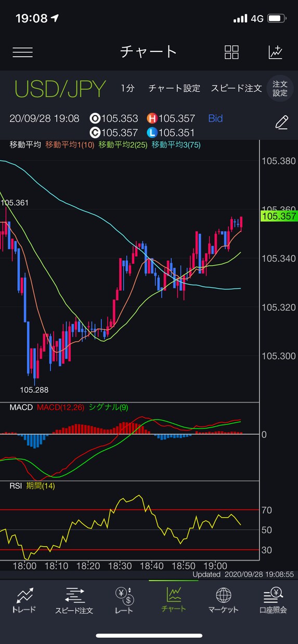298x644 pixels.
Task: Open the マーケット tab
Action: 223,601
